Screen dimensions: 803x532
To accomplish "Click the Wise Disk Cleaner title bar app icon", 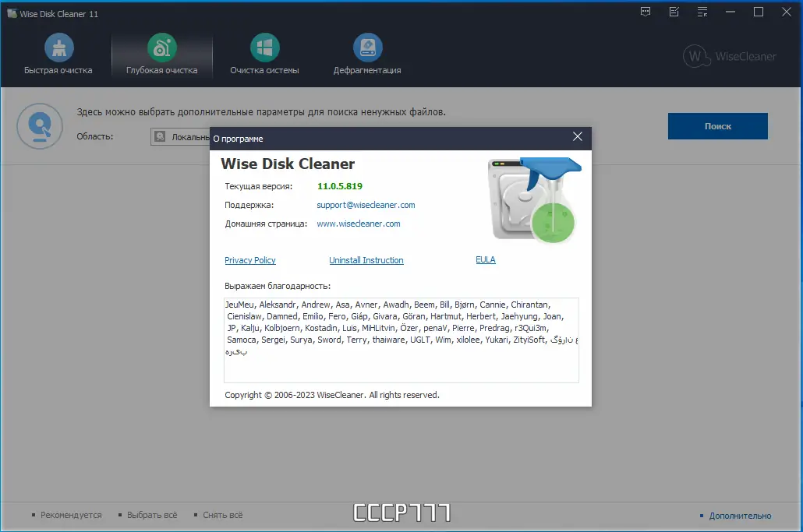I will (x=12, y=13).
